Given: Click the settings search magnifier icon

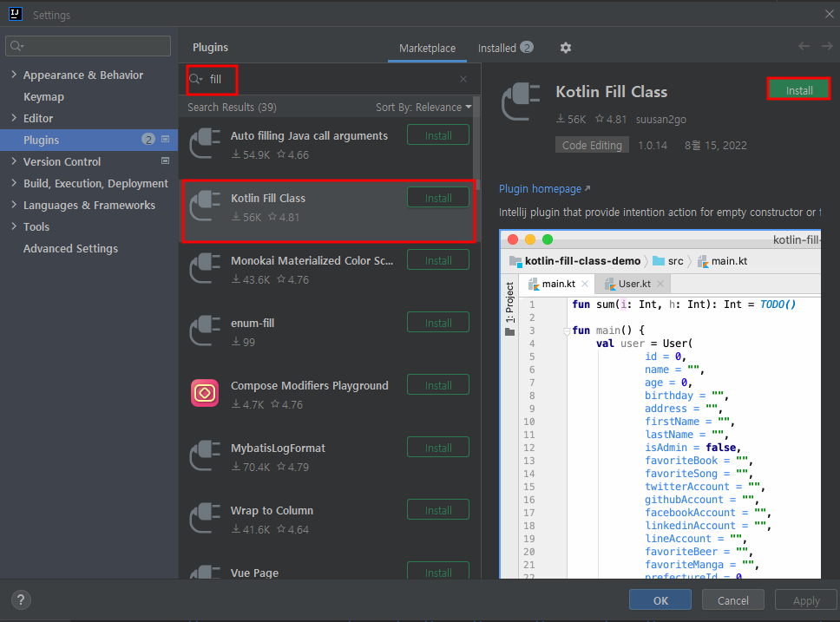Looking at the screenshot, I should point(17,46).
